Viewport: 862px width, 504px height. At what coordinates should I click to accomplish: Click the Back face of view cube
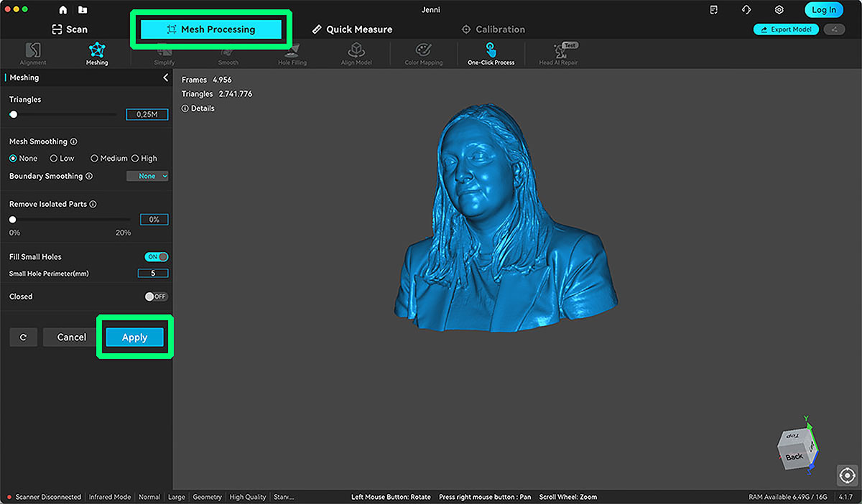click(x=794, y=457)
